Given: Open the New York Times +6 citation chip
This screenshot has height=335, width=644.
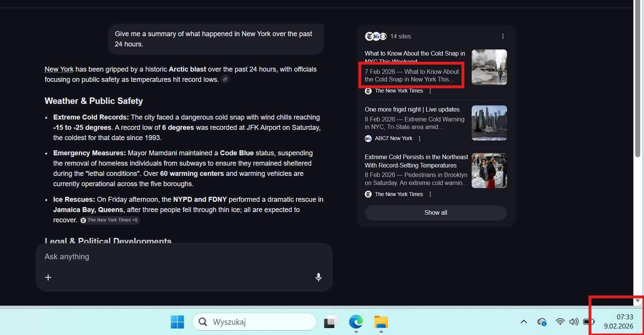Looking at the screenshot, I should click(110, 220).
